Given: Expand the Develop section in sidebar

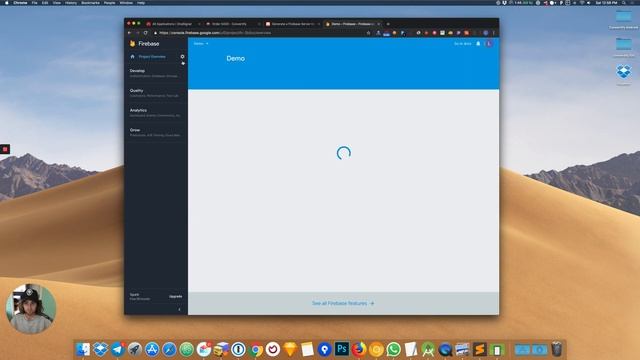Looking at the screenshot, I should point(156,73).
